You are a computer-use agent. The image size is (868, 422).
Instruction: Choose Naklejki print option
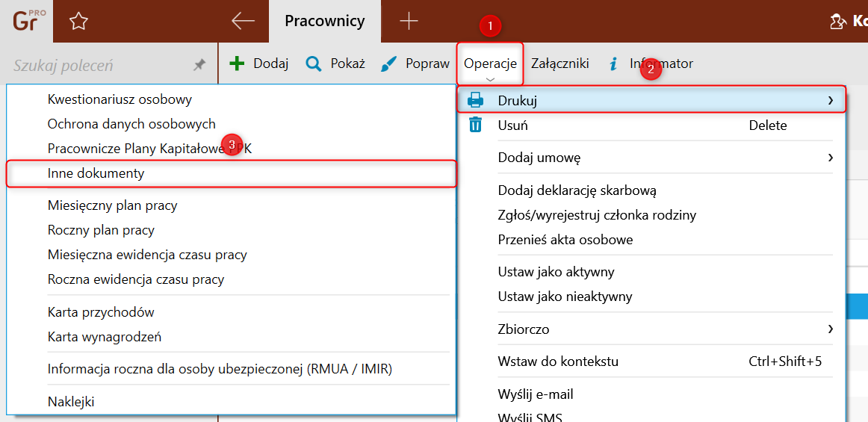click(x=231, y=402)
